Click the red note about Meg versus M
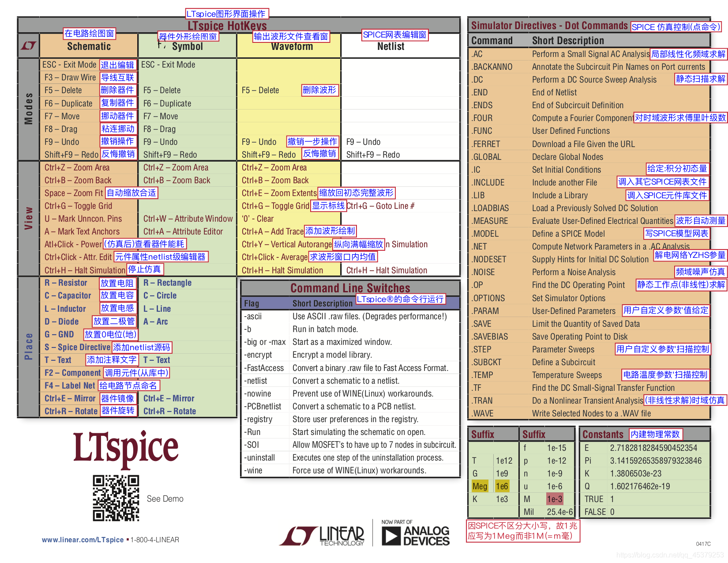The image size is (728, 563). tap(523, 531)
